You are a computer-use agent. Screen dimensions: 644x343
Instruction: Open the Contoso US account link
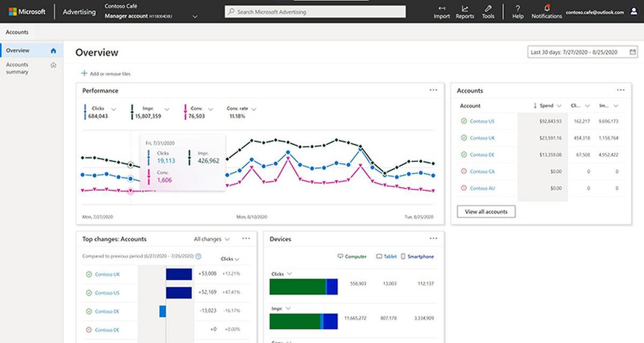pyautogui.click(x=482, y=121)
